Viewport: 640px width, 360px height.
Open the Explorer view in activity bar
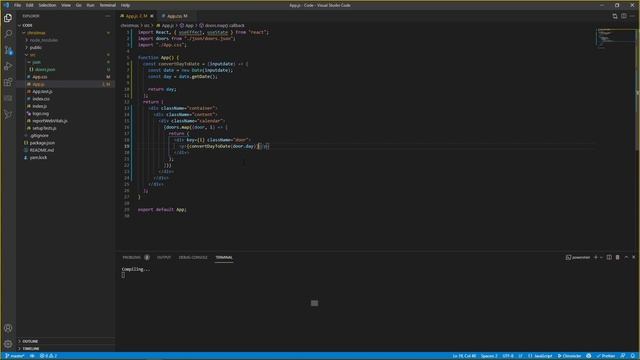(8, 18)
